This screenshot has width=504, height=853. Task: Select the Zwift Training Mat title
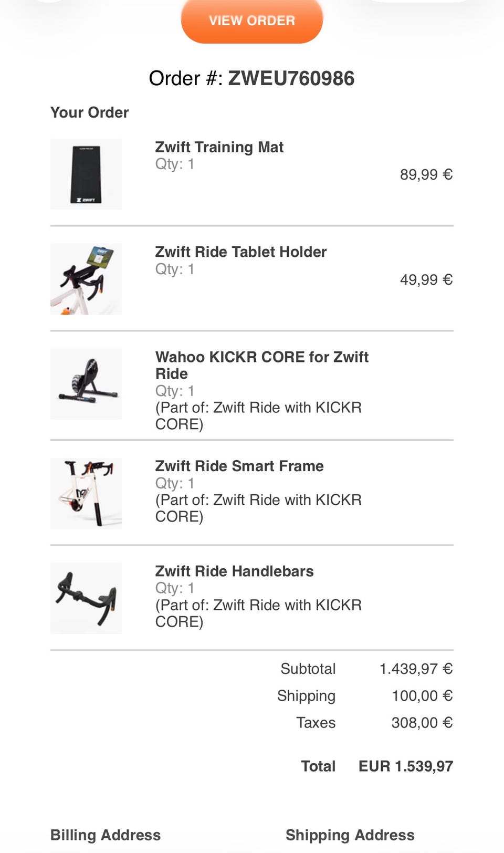[x=219, y=147]
